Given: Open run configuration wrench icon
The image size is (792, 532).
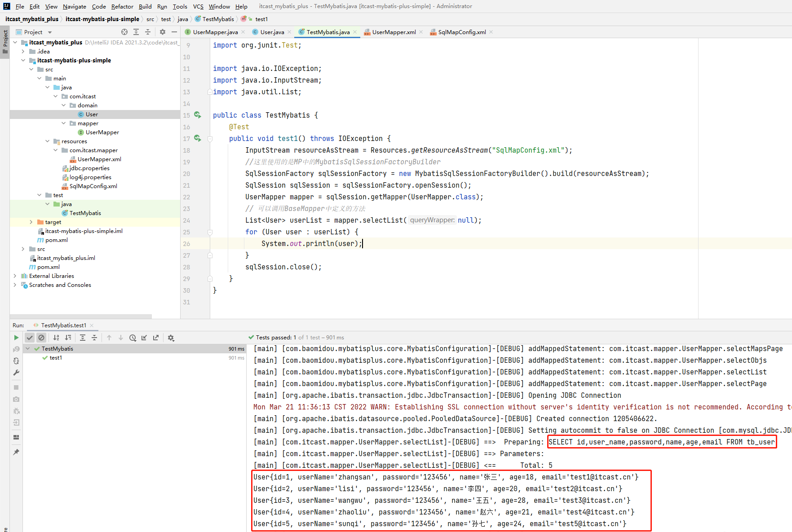Looking at the screenshot, I should pyautogui.click(x=16, y=373).
